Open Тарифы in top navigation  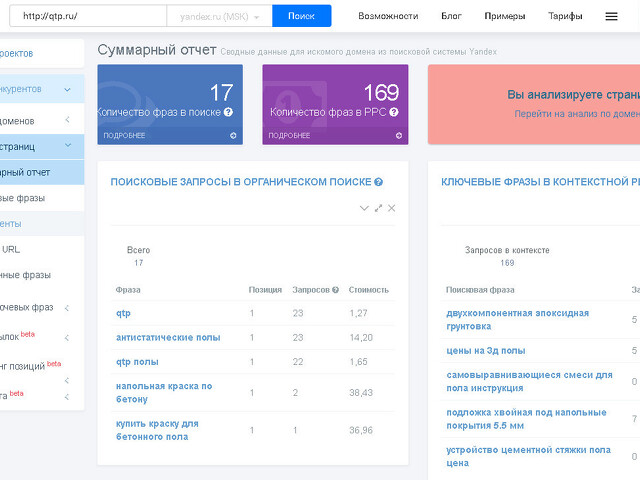pyautogui.click(x=565, y=16)
